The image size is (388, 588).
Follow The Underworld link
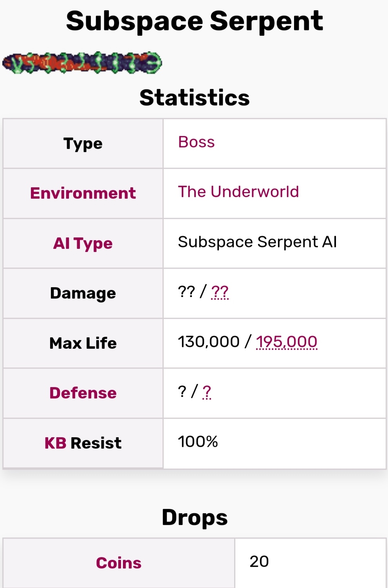point(238,192)
